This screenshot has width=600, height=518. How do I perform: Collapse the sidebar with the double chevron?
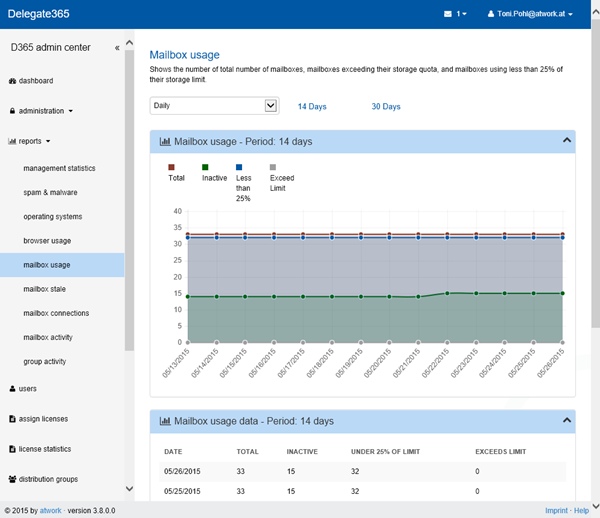[117, 47]
